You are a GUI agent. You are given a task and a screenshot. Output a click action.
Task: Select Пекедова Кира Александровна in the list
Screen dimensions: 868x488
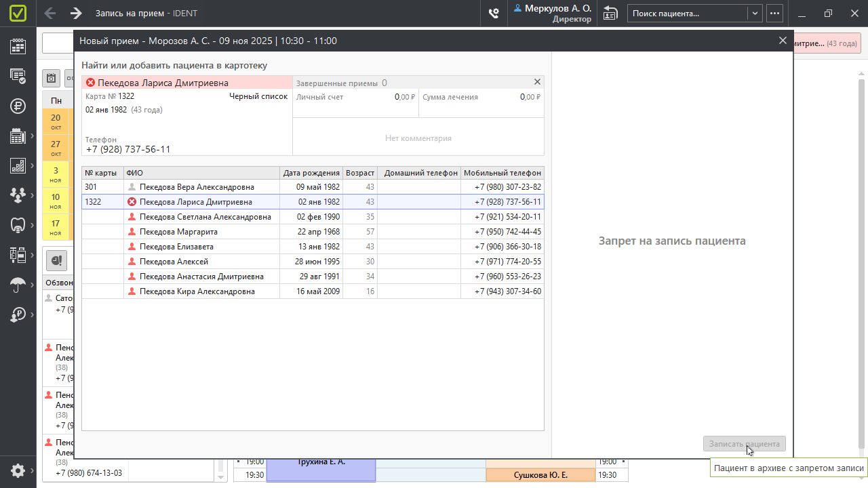click(x=197, y=291)
